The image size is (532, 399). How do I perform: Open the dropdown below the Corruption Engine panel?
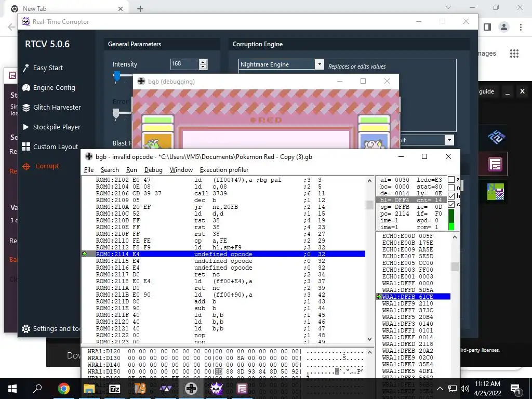click(449, 140)
